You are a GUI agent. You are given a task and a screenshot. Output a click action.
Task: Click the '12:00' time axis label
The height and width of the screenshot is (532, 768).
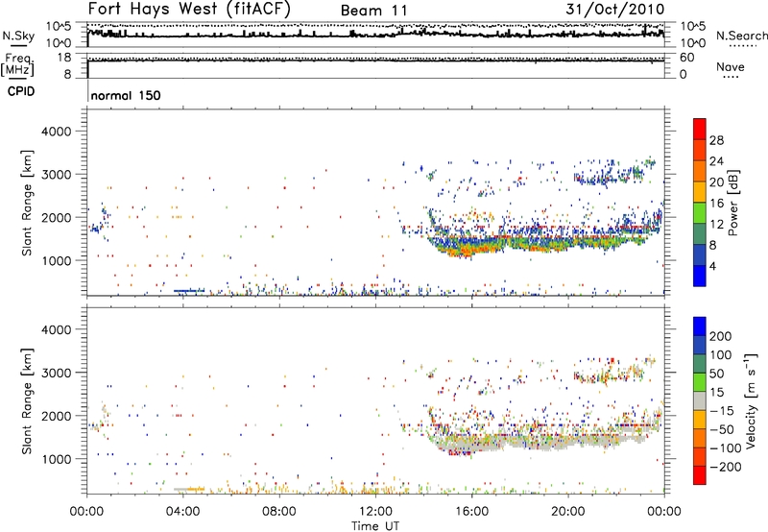tap(375, 511)
